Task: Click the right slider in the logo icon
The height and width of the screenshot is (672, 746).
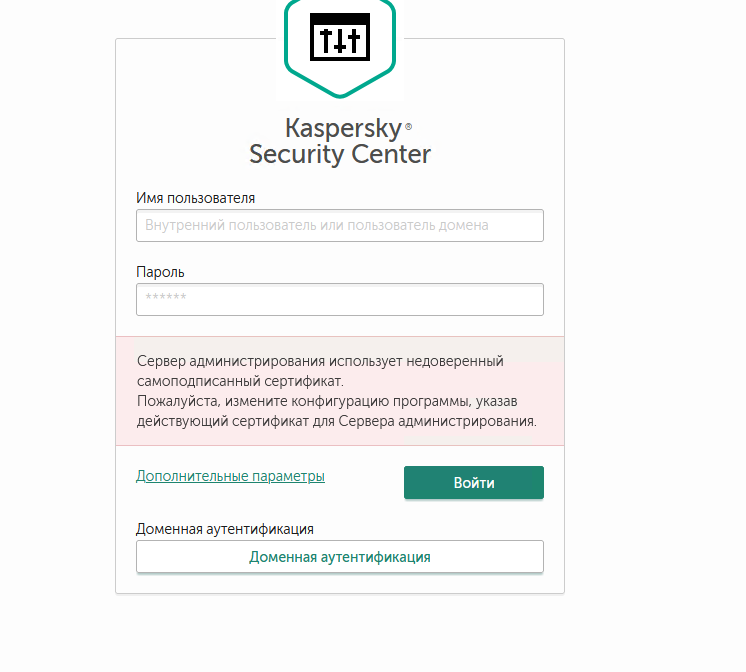Action: pos(355,40)
